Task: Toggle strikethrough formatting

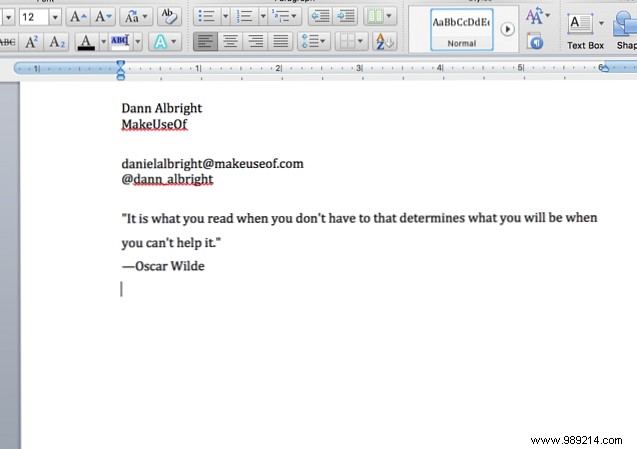Action: coord(8,42)
